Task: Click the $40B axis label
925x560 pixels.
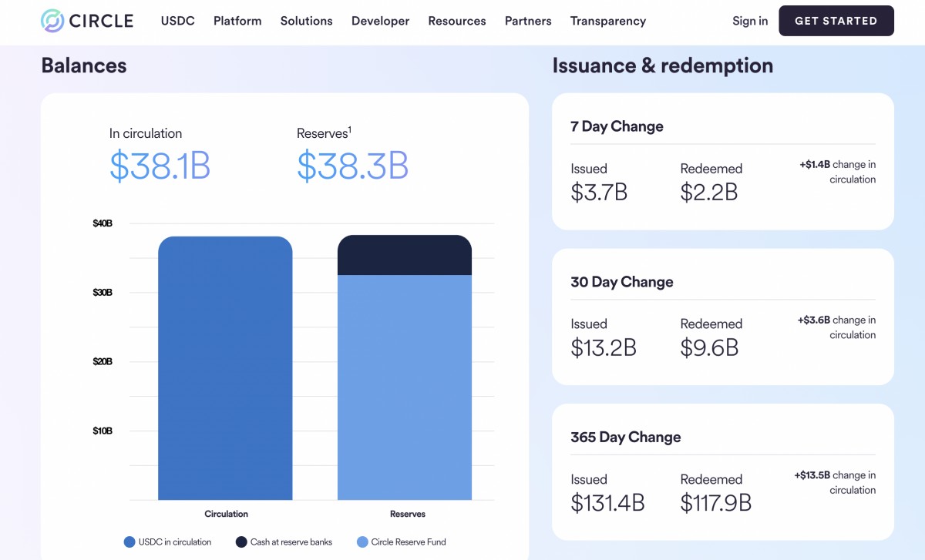Action: (103, 223)
